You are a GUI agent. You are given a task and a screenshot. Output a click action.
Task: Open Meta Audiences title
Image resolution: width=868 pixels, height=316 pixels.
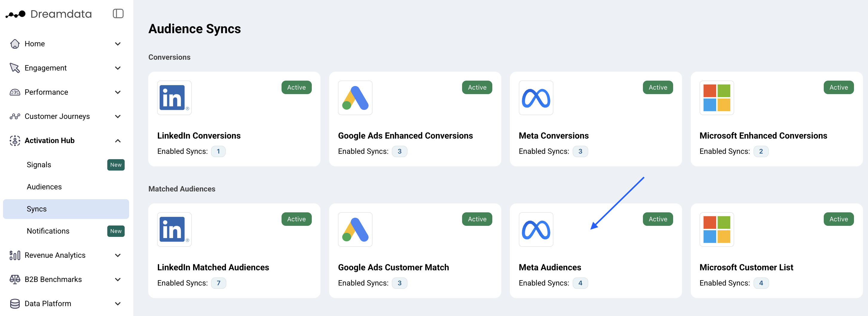click(550, 268)
